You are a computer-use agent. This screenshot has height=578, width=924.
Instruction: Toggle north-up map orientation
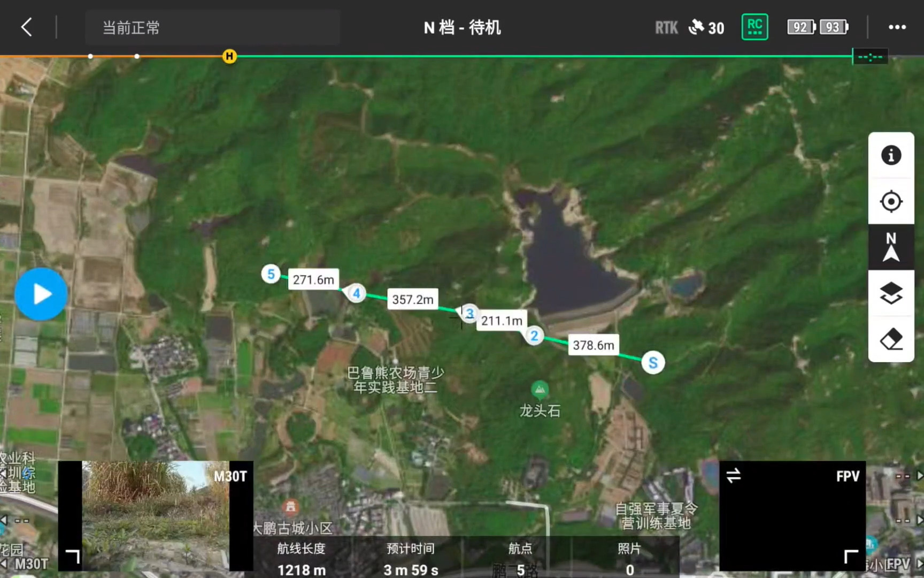[891, 247]
